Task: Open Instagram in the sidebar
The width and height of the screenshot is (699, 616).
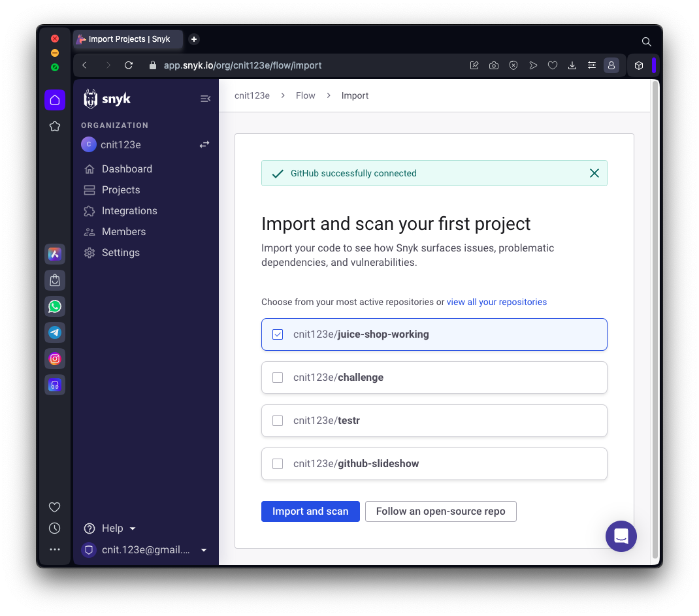Action: pyautogui.click(x=55, y=359)
